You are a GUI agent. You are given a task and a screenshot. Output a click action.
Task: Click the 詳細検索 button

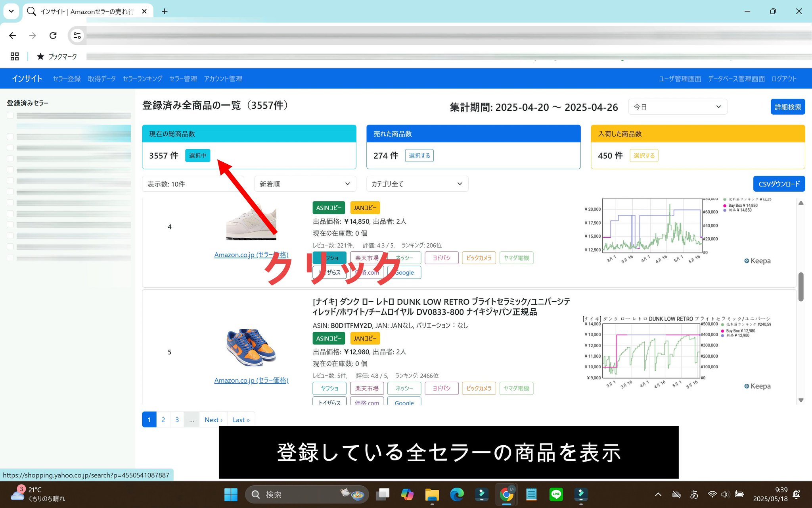tap(787, 107)
